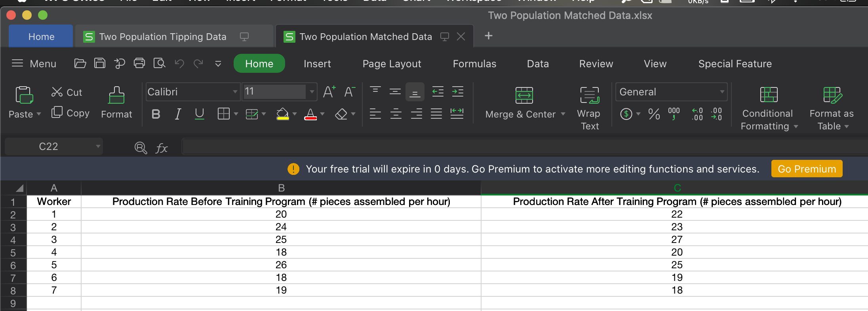The height and width of the screenshot is (311, 868).
Task: Click the Export to PDF icon
Action: point(120,63)
